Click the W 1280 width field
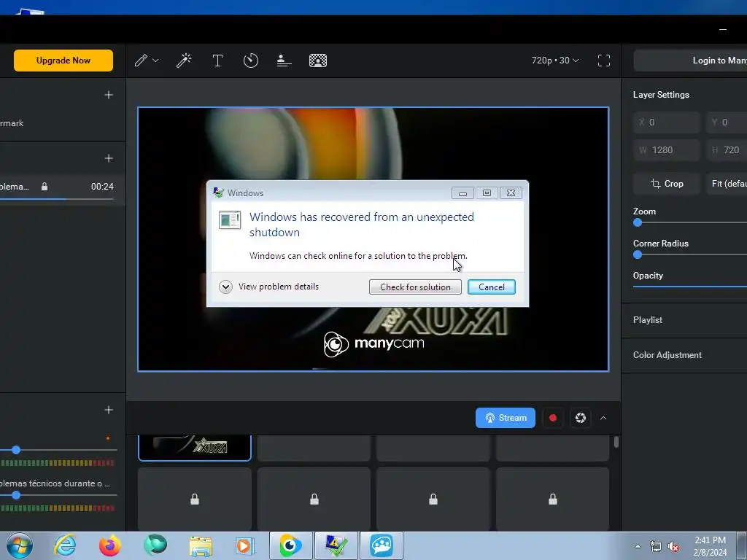 667,150
